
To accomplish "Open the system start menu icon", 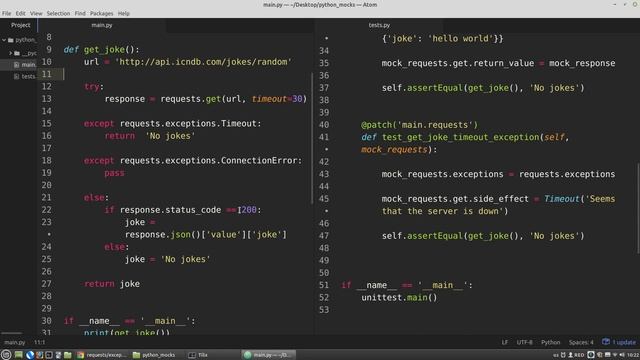I will [6, 355].
